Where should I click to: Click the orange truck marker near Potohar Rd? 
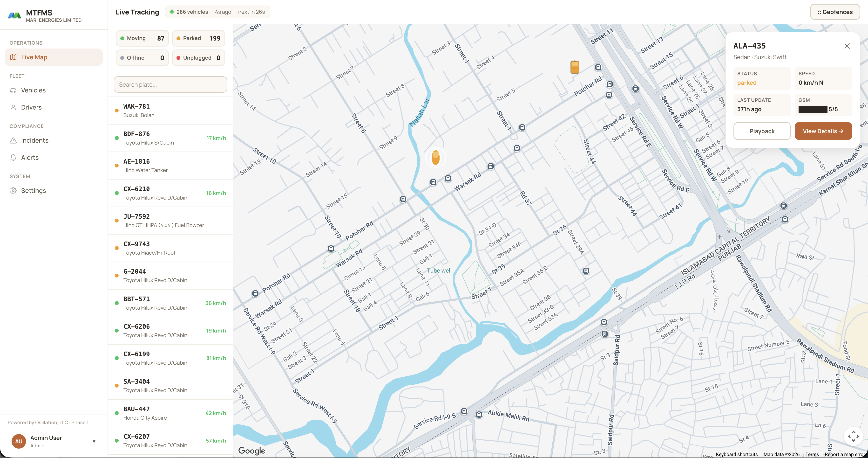(575, 67)
